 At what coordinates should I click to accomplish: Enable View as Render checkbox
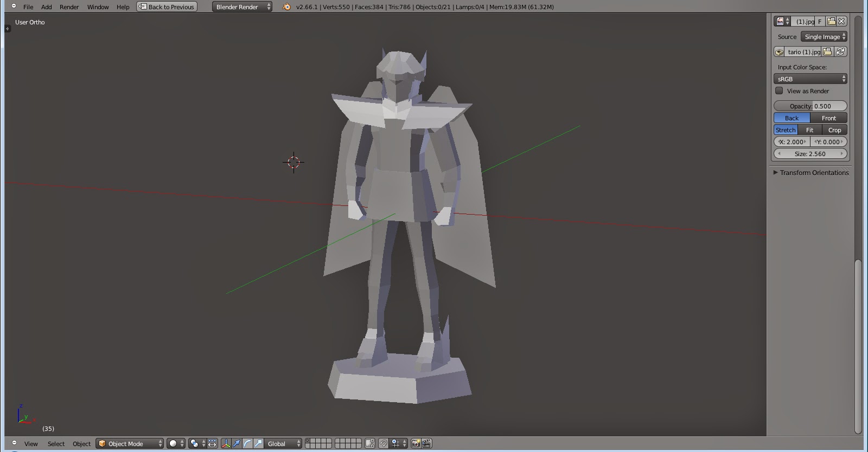click(x=779, y=91)
